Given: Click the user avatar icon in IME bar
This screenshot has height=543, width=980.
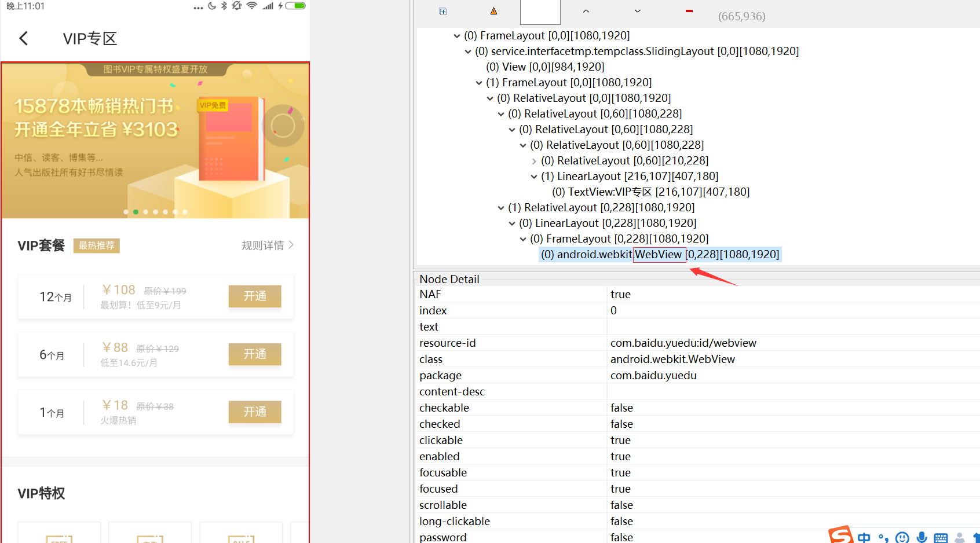Looking at the screenshot, I should [960, 538].
